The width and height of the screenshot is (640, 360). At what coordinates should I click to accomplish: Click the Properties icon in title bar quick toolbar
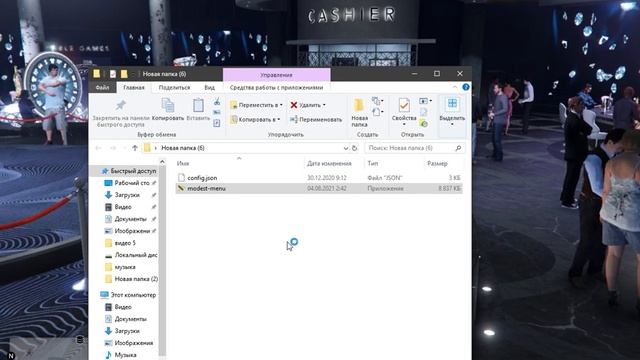[112, 74]
